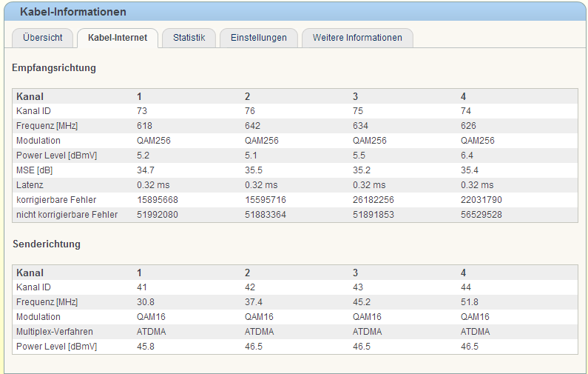The image size is (588, 374).
Task: Click the Latenz row label
Action: [30, 185]
